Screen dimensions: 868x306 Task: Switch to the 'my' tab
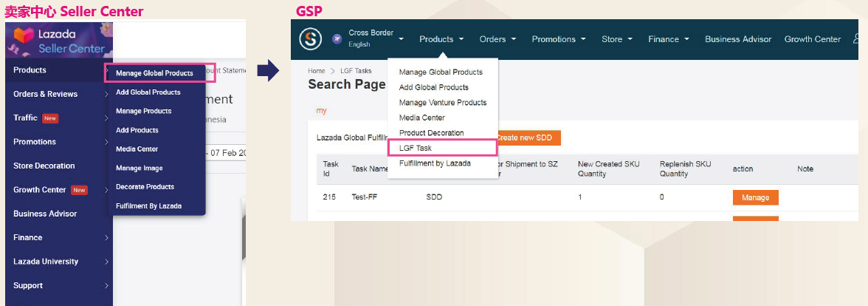[x=322, y=110]
